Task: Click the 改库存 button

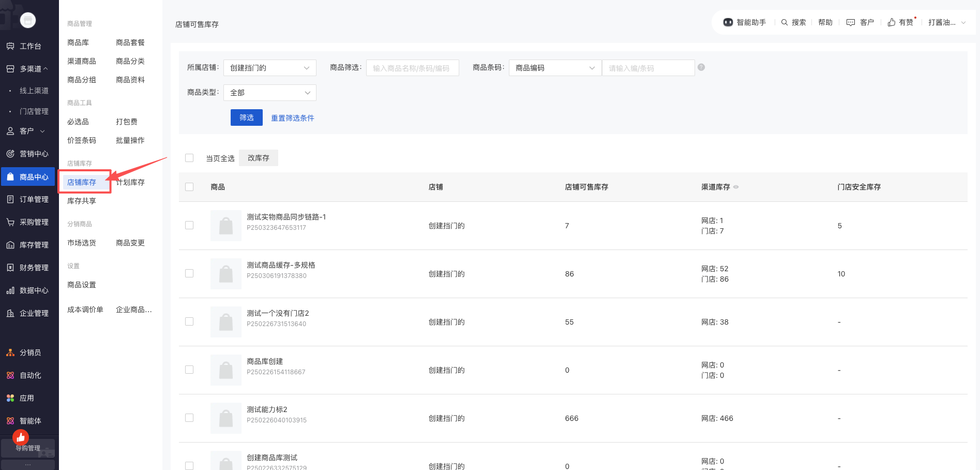Action: 258,158
